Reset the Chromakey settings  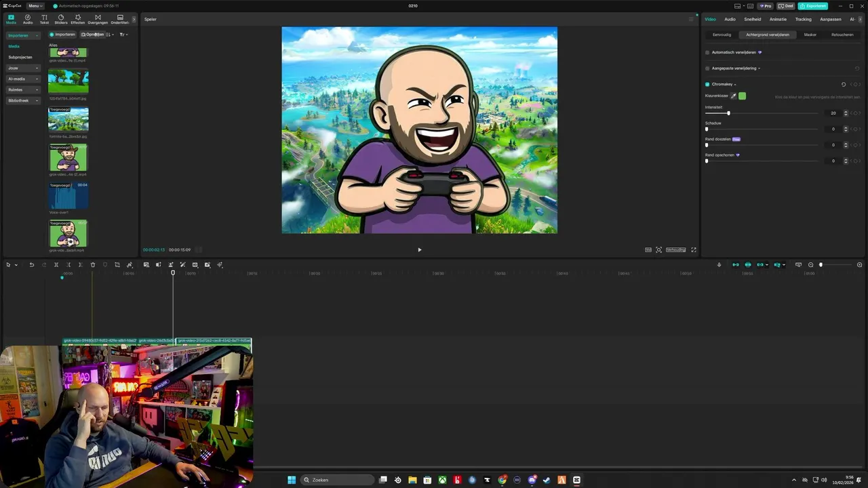click(x=844, y=85)
